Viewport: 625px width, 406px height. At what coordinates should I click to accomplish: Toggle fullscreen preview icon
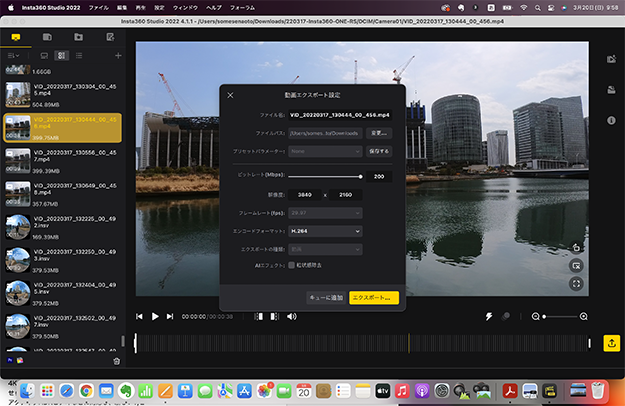point(577,284)
